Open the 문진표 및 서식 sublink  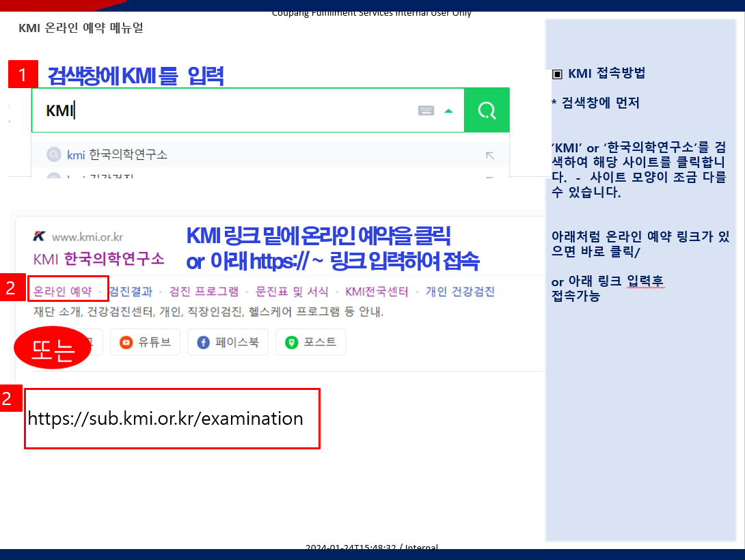[292, 292]
